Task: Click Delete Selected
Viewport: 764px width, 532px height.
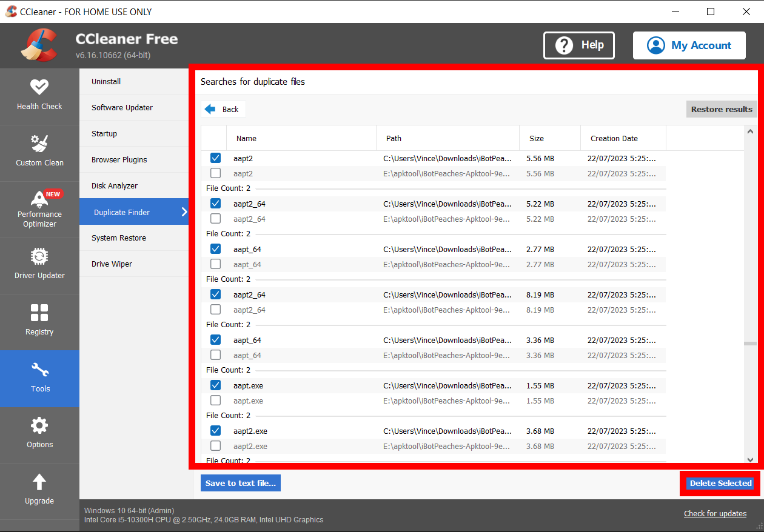Action: (720, 483)
